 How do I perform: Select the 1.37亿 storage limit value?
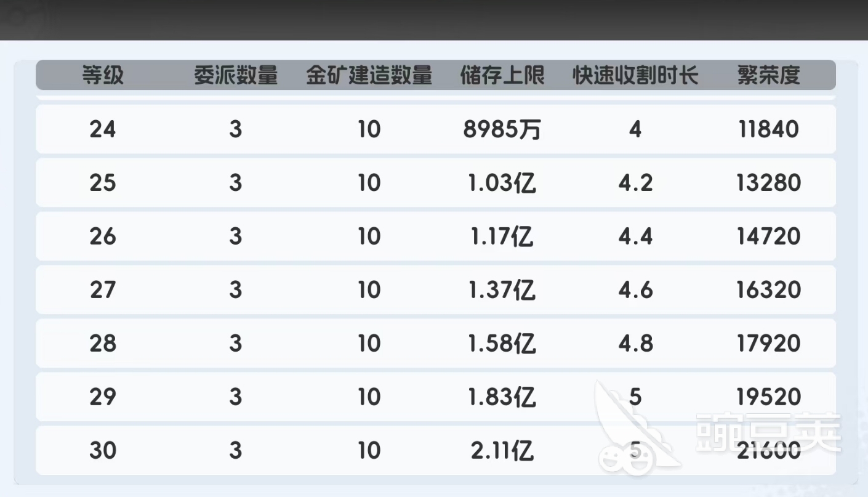click(502, 290)
